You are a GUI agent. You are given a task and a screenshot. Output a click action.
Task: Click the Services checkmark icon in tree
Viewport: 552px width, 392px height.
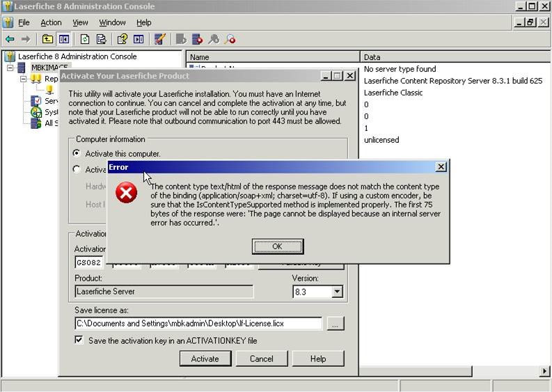click(36, 101)
